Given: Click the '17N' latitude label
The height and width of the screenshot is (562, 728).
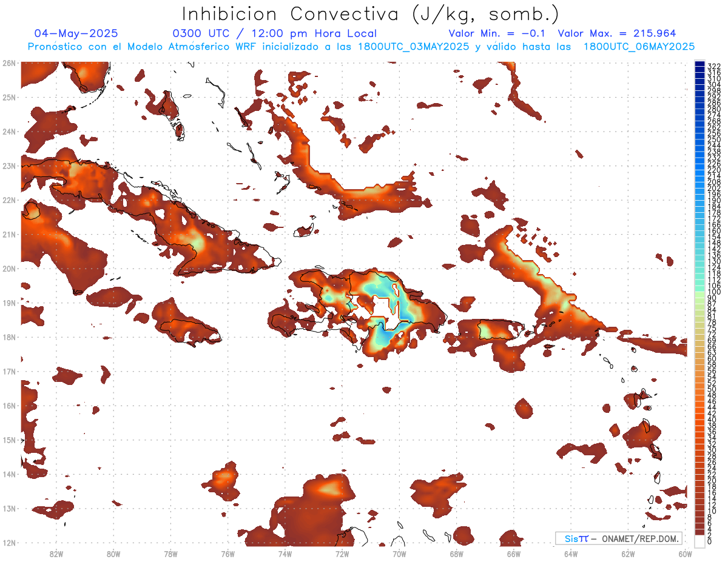Looking at the screenshot, I should click(9, 371).
